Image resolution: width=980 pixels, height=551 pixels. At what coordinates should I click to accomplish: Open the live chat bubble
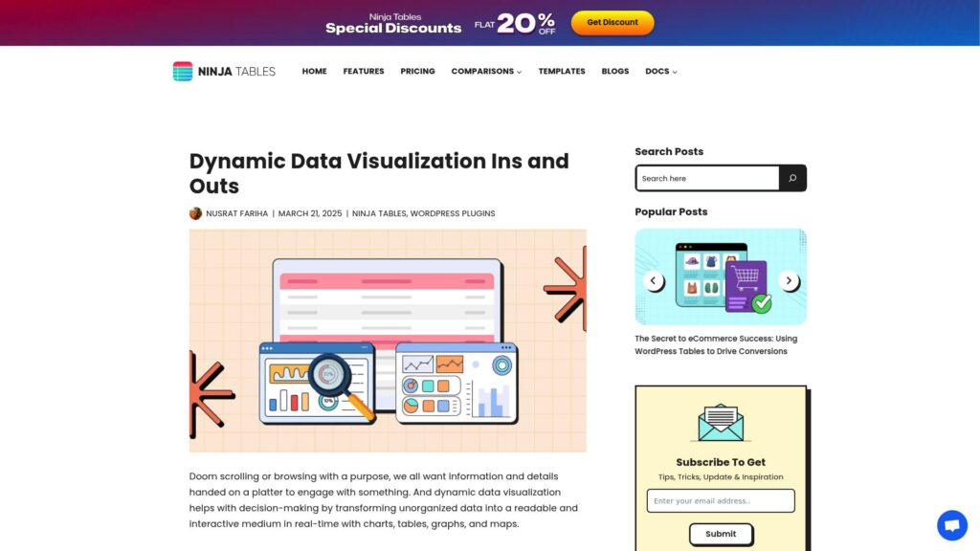click(952, 525)
